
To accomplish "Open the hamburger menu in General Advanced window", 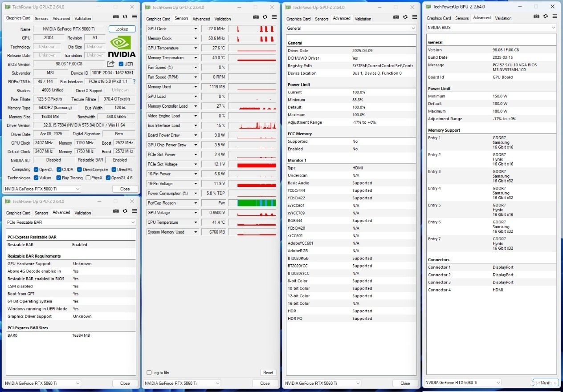I will click(414, 17).
